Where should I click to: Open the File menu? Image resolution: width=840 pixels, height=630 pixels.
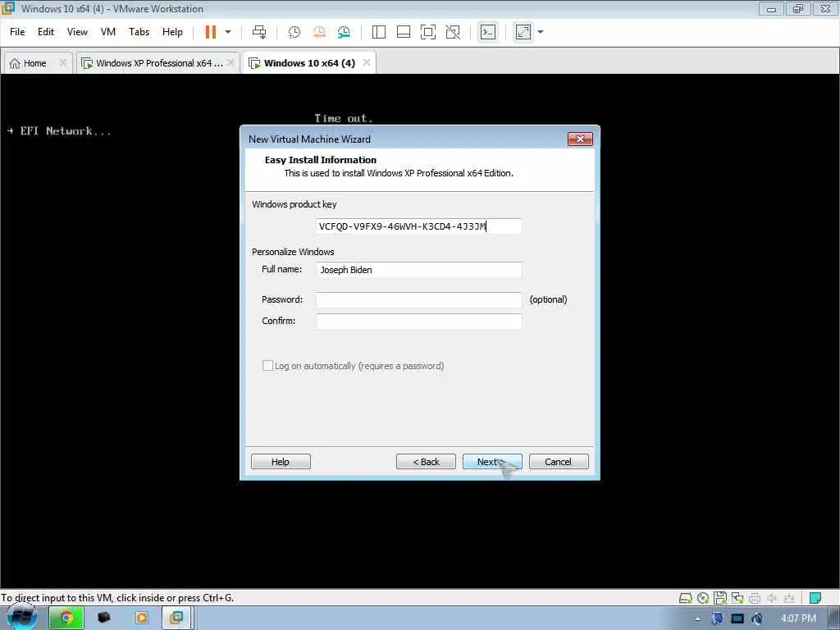[x=17, y=32]
